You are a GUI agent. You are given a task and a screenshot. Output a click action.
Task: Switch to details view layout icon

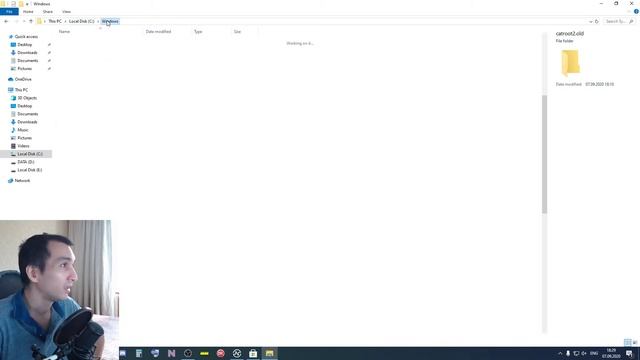pyautogui.click(x=627, y=342)
